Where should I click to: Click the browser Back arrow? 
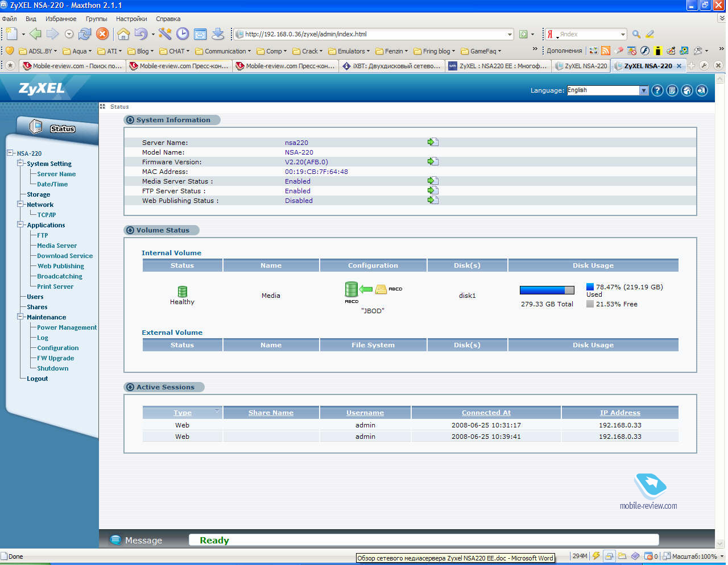coord(36,34)
